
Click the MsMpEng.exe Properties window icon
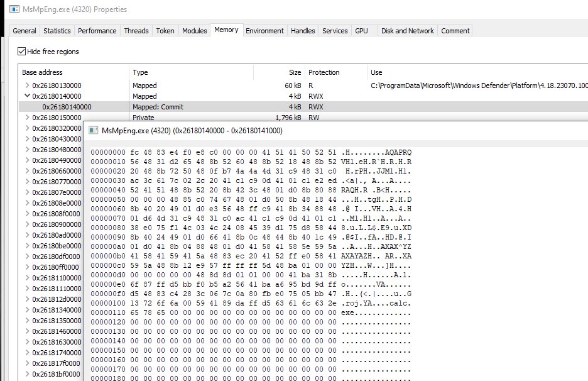click(x=14, y=9)
